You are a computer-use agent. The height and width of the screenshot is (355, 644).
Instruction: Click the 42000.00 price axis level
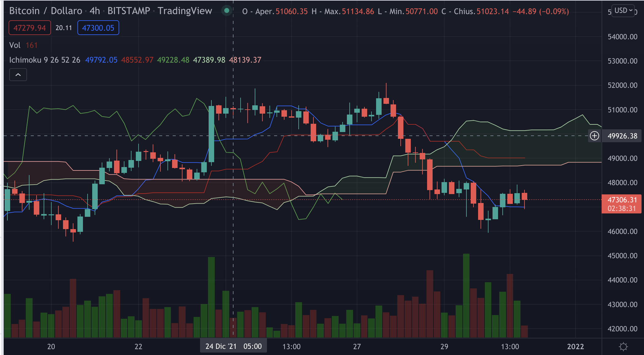tap(622, 329)
